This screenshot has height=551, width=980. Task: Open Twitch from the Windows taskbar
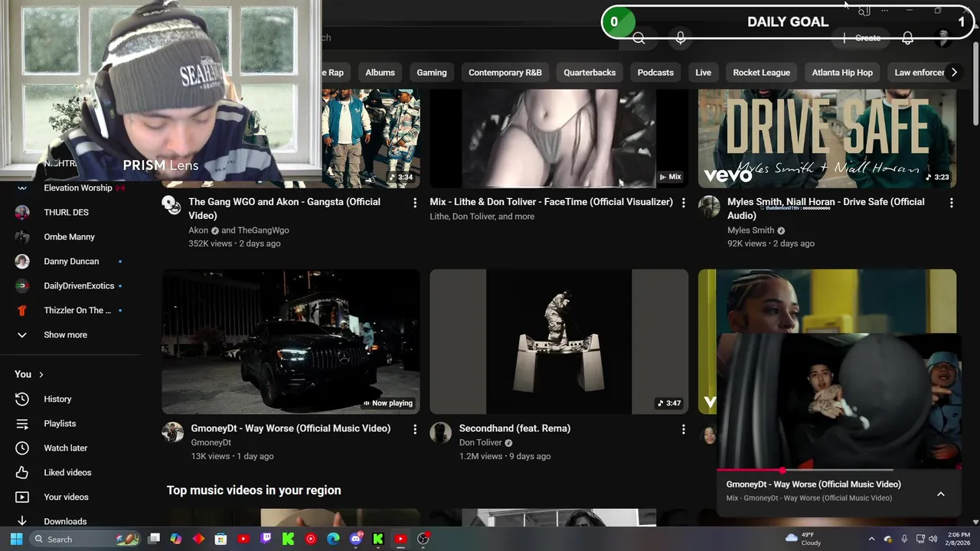266,539
